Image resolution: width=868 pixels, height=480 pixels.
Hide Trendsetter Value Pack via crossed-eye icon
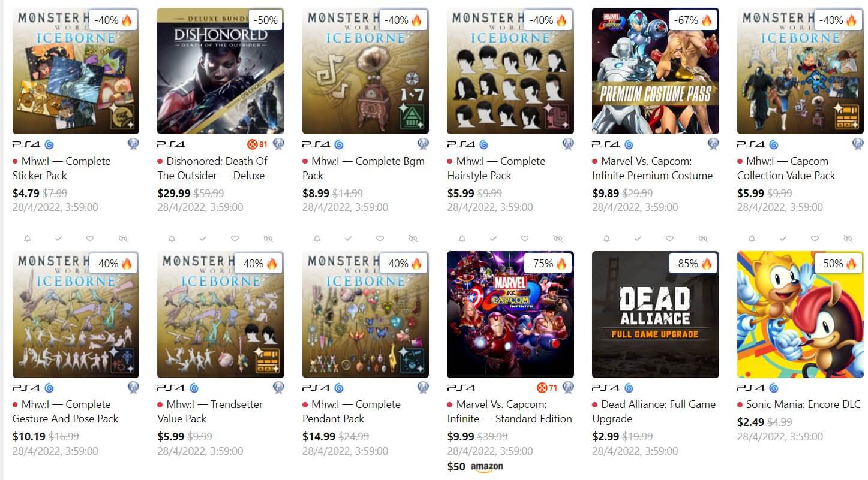coord(268,239)
